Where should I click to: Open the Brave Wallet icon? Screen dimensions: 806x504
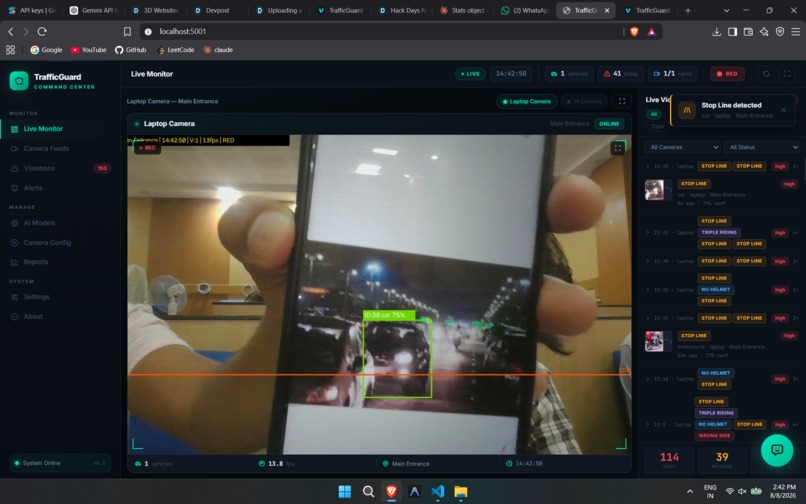[748, 32]
